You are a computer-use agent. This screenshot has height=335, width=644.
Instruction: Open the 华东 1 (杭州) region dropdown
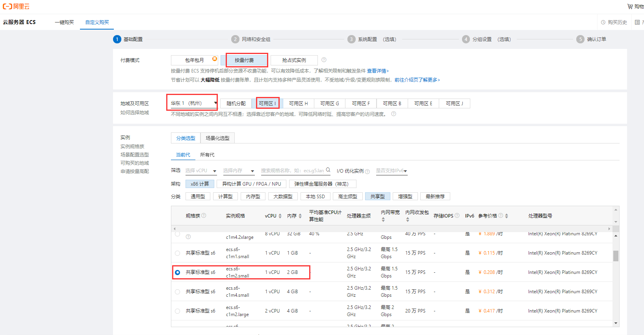[193, 103]
